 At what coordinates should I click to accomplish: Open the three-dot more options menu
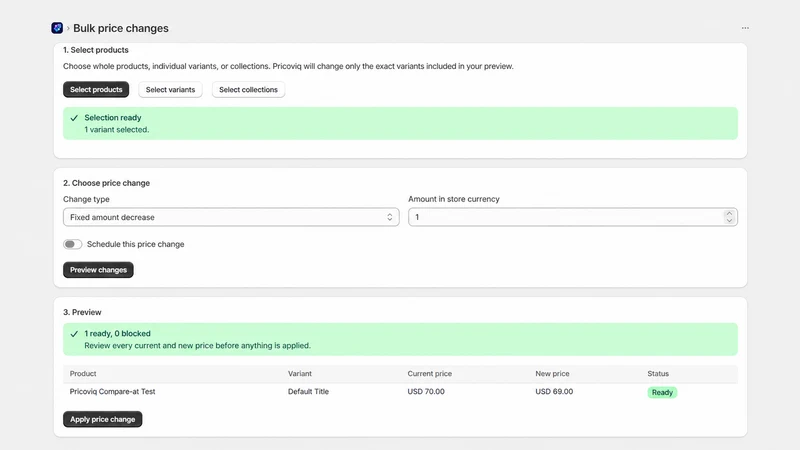coord(745,28)
